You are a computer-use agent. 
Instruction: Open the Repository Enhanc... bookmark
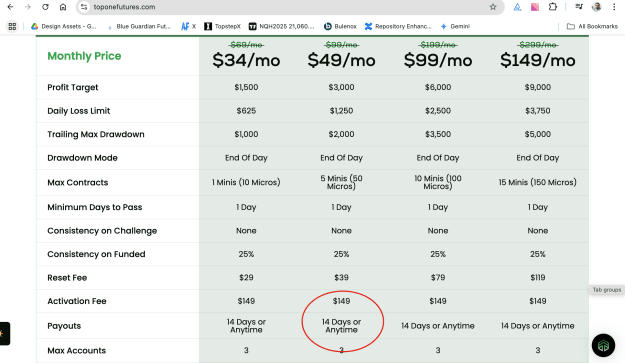pyautogui.click(x=398, y=26)
